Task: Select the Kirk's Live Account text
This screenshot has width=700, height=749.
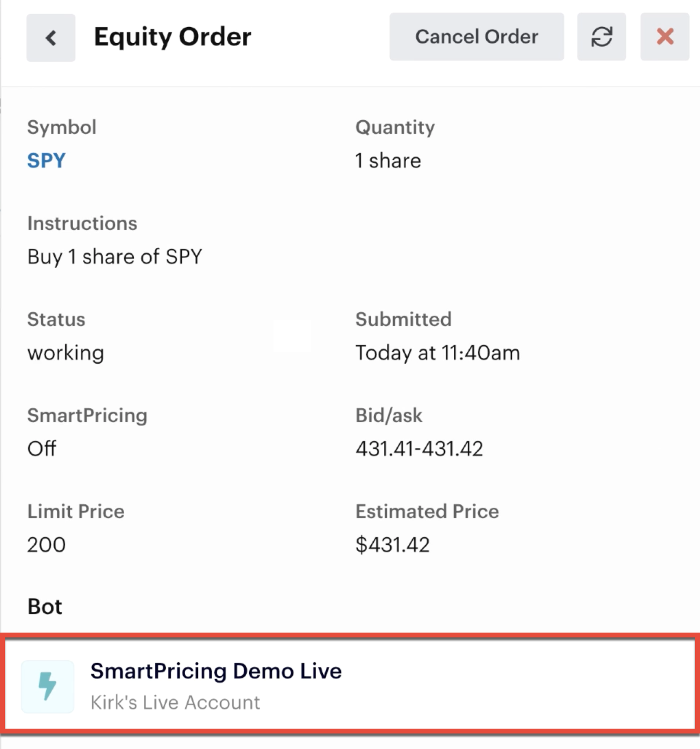Action: [x=175, y=702]
